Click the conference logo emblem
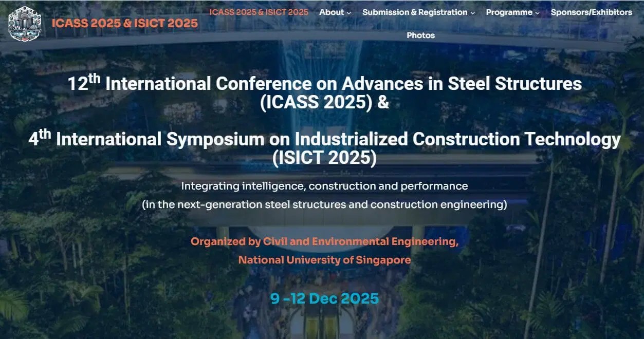The height and width of the screenshot is (339, 644). pyautogui.click(x=25, y=24)
